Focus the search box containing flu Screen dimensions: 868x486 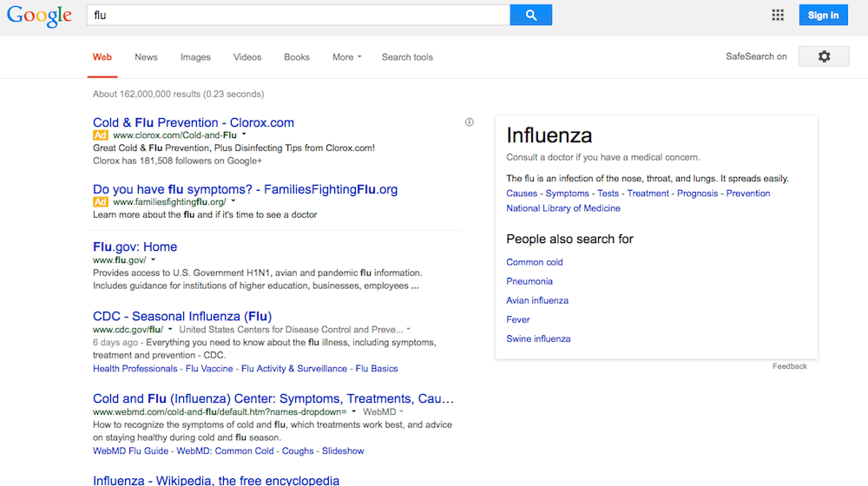[x=299, y=15]
